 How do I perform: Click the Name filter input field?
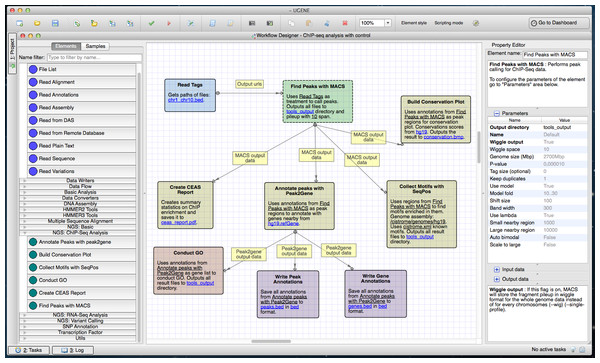pos(95,57)
